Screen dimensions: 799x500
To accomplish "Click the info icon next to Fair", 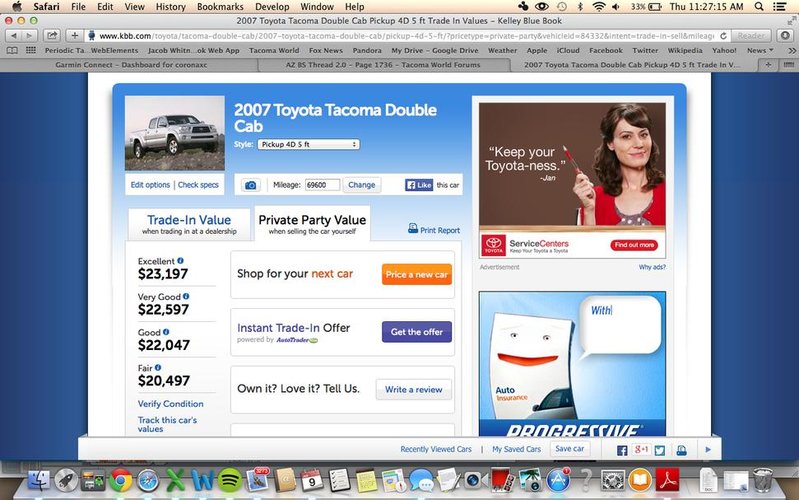I will click(x=158, y=367).
